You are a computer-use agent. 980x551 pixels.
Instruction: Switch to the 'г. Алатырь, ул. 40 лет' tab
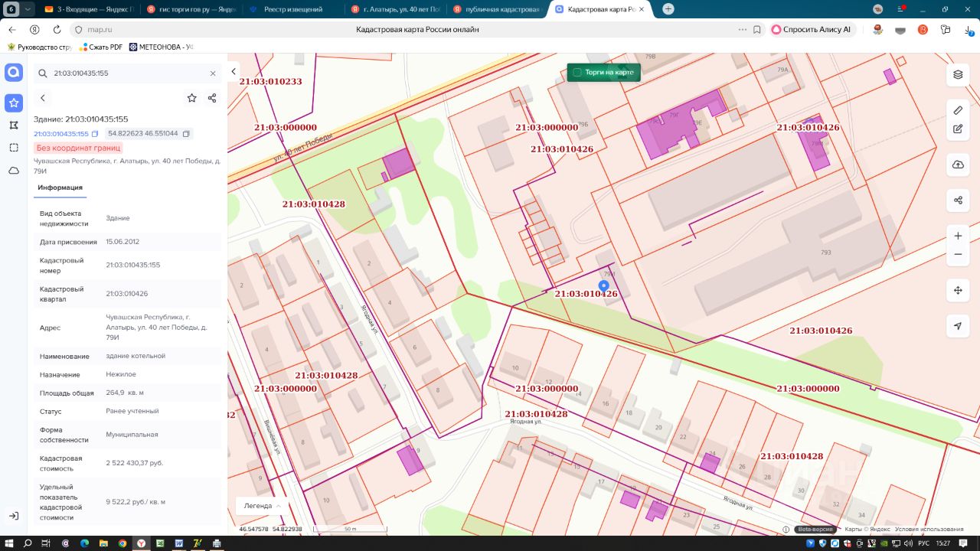(x=395, y=9)
